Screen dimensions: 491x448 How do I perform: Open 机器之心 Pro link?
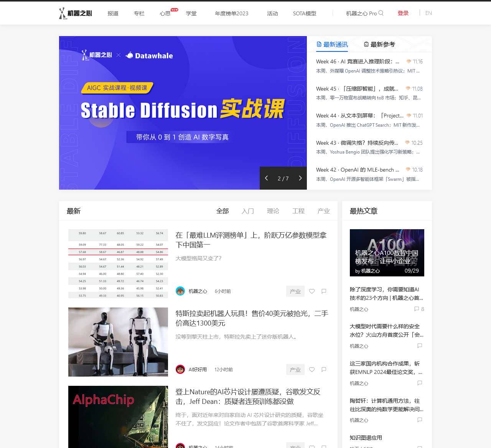pyautogui.click(x=361, y=13)
